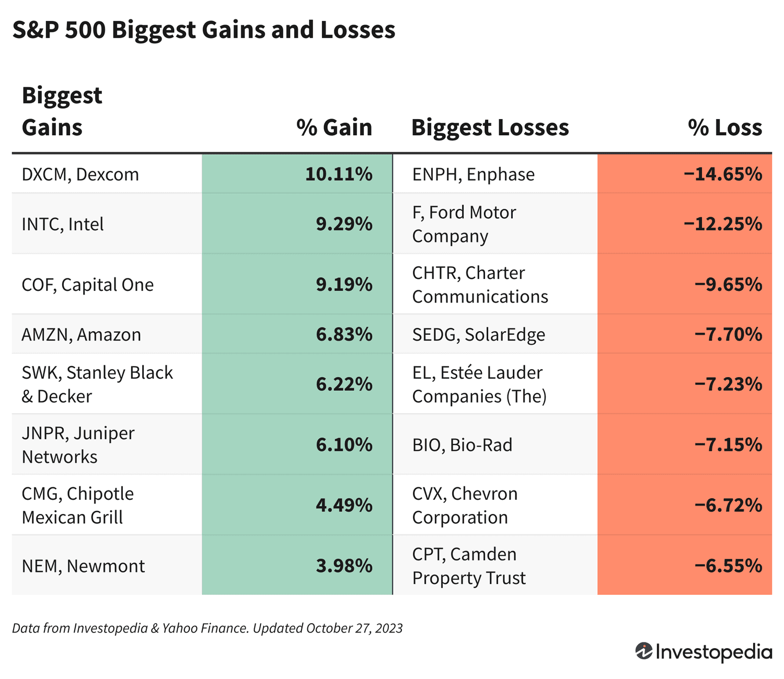Click the Investopedia logo icon
Viewport: 784px width, 679px height.
coord(643,651)
